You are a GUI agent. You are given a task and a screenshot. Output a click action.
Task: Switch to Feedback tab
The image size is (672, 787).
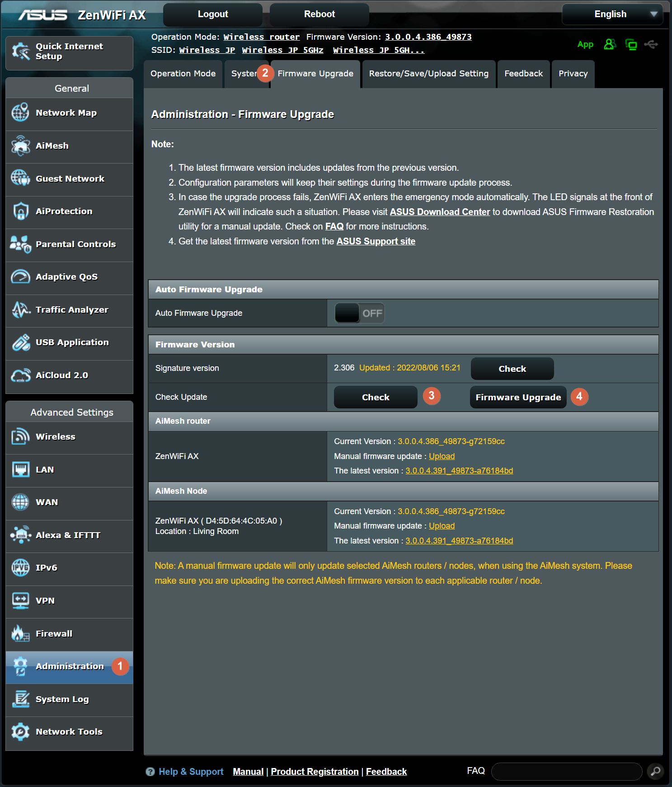[x=523, y=74]
